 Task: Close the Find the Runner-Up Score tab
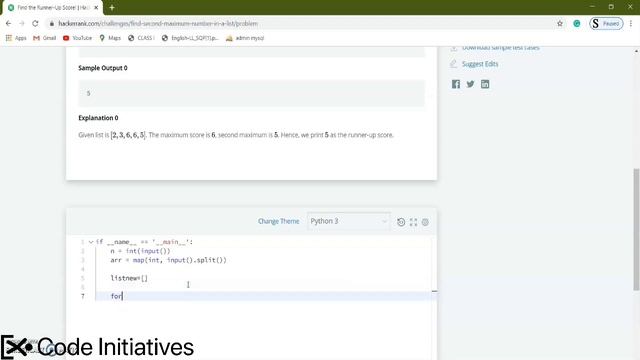[x=96, y=7]
